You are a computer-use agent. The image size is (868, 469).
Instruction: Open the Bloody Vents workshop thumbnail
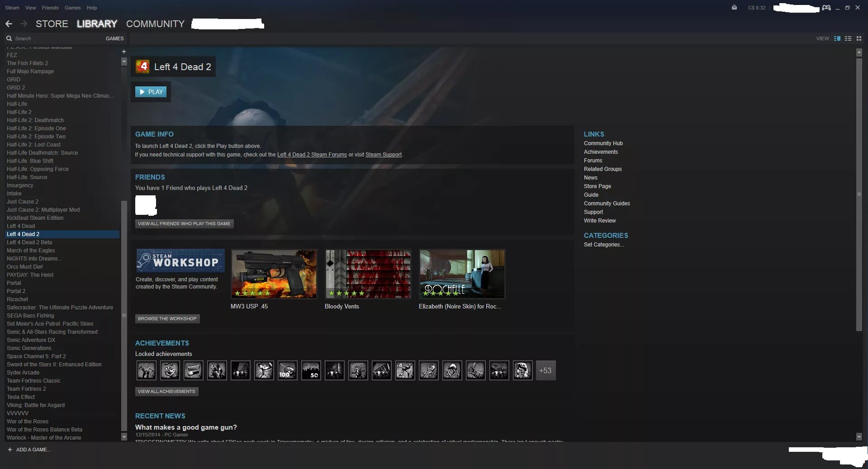[x=368, y=274]
